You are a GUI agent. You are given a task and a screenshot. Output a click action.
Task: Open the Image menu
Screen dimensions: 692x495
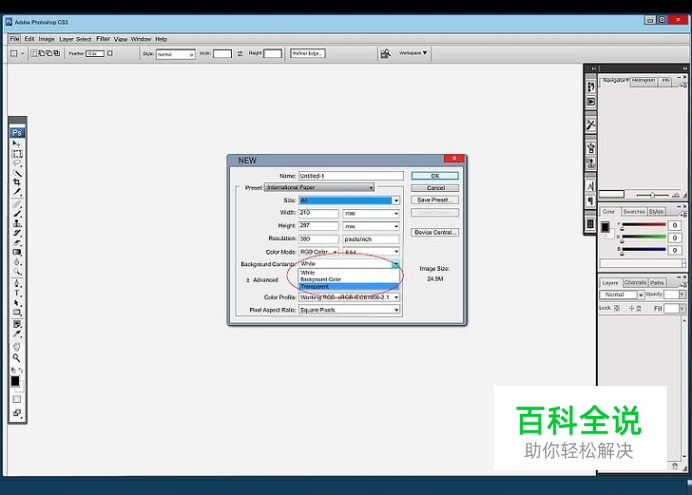(x=46, y=39)
